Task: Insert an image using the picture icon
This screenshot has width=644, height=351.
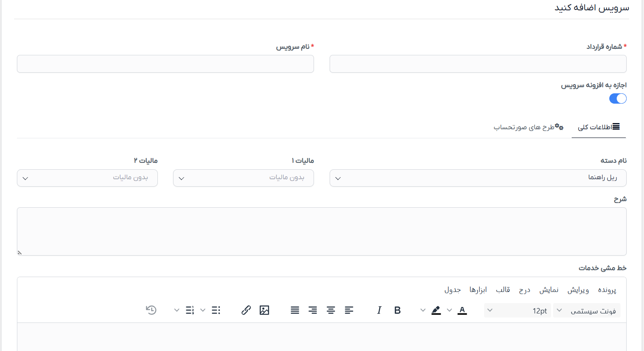Action: 264,310
